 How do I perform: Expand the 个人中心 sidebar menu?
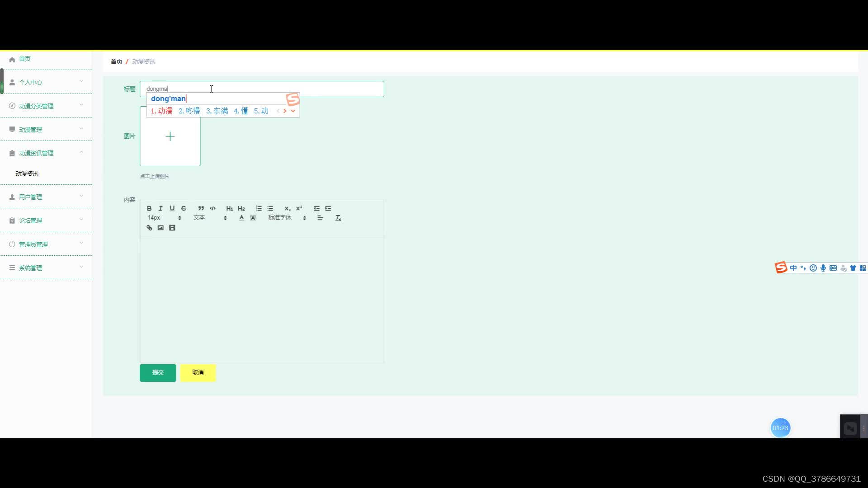(x=46, y=82)
